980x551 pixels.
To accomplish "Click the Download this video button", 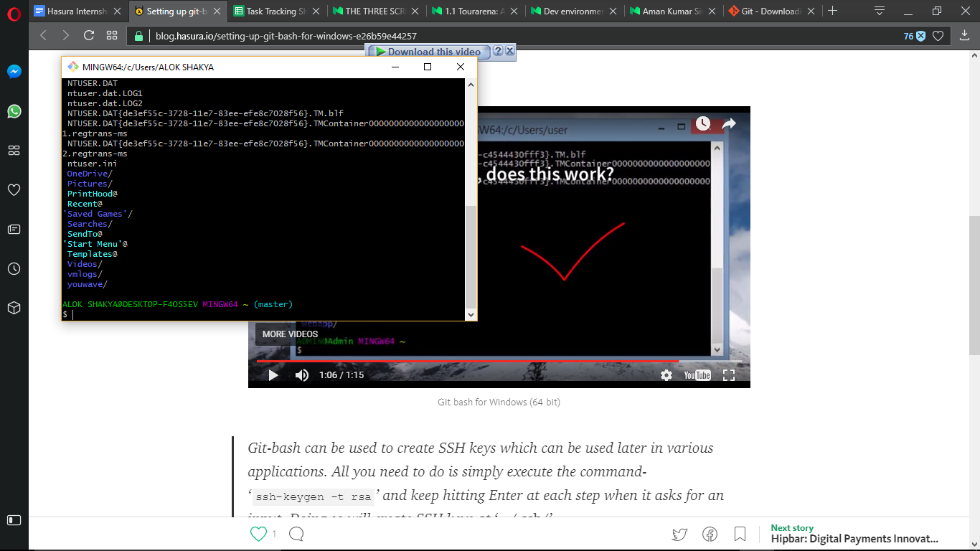I will point(427,51).
